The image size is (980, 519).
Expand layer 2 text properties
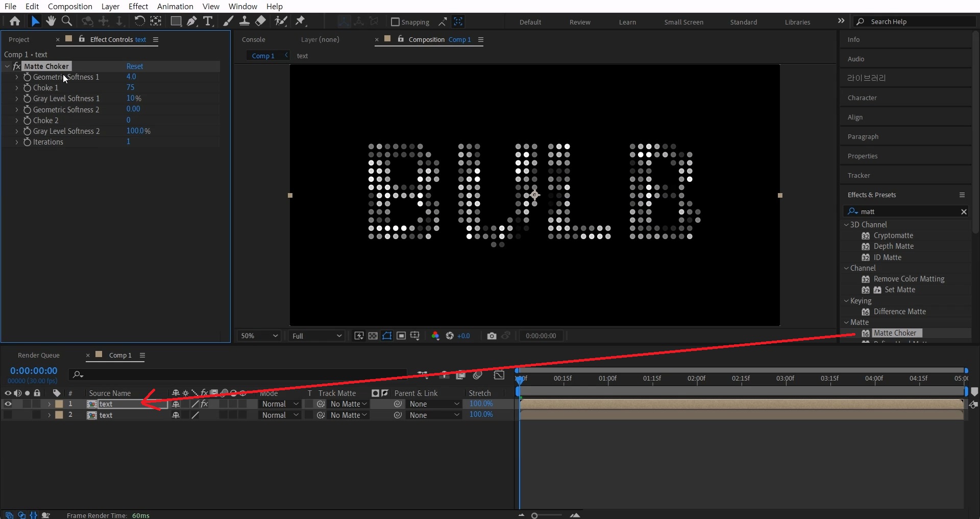(x=49, y=415)
